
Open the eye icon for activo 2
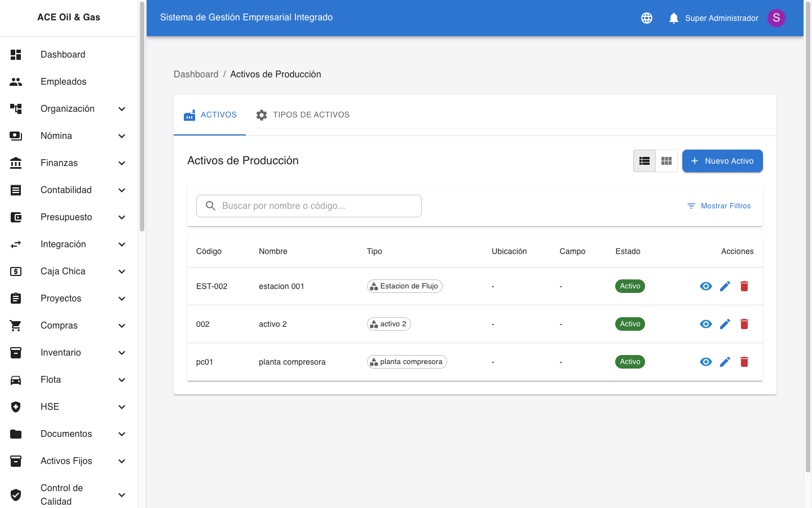pyautogui.click(x=705, y=324)
